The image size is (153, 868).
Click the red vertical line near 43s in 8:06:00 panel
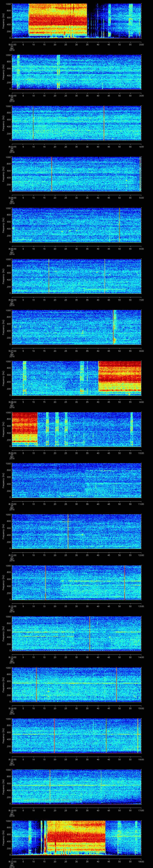point(104,276)
